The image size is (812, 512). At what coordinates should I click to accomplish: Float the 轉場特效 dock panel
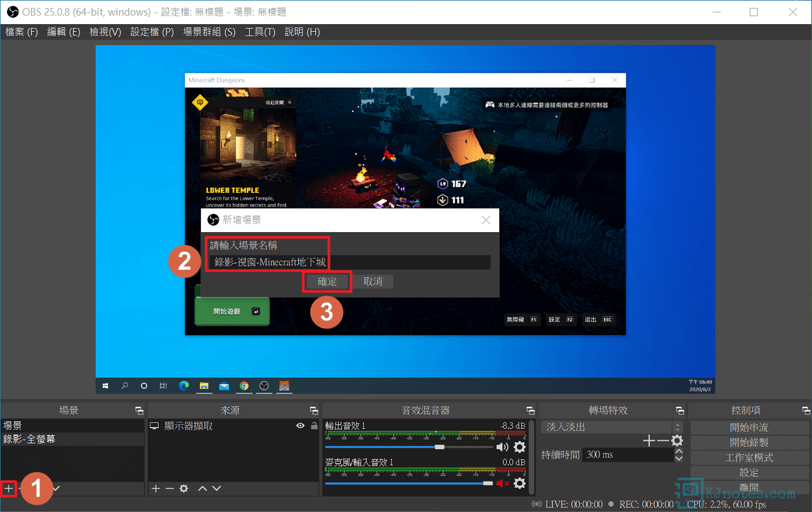680,411
